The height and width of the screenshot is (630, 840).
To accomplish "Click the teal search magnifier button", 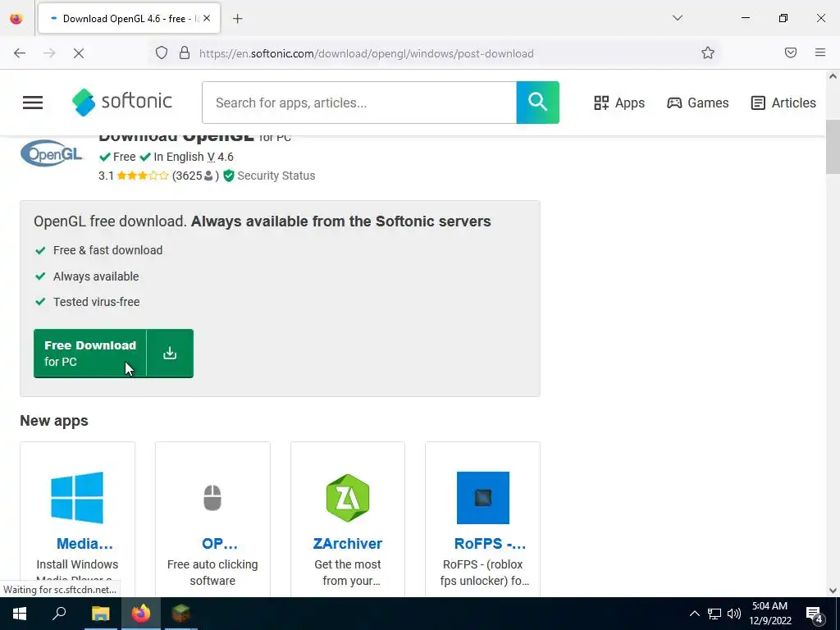I will point(537,103).
